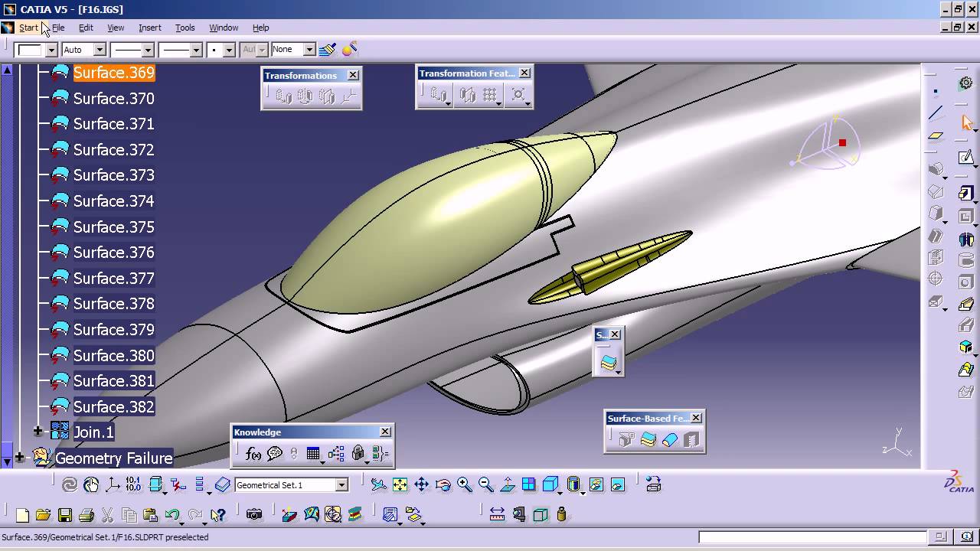980x551 pixels.
Task: Close the Surface-Based Features toolbar
Action: pos(696,418)
